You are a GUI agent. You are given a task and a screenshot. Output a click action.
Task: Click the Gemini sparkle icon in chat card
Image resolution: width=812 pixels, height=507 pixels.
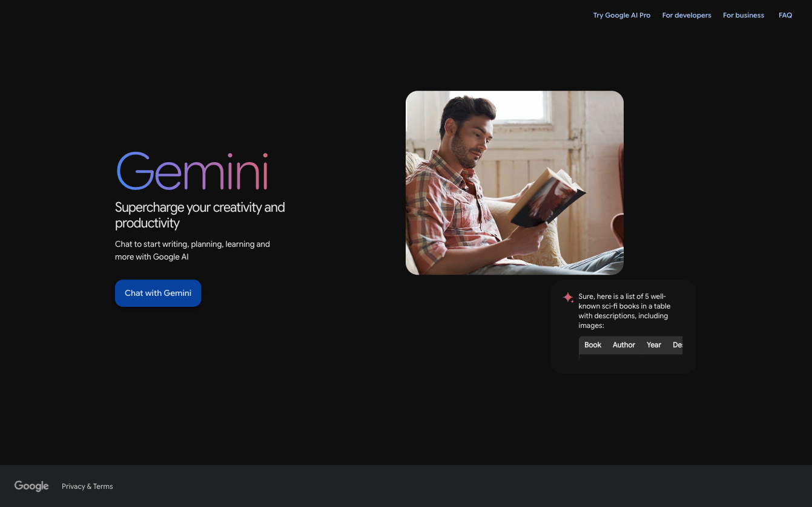(568, 297)
